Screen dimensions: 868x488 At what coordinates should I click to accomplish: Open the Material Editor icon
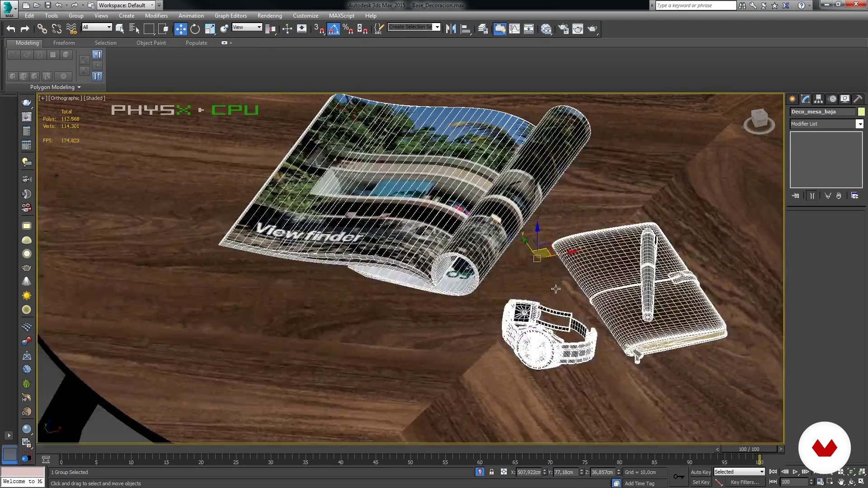click(546, 29)
